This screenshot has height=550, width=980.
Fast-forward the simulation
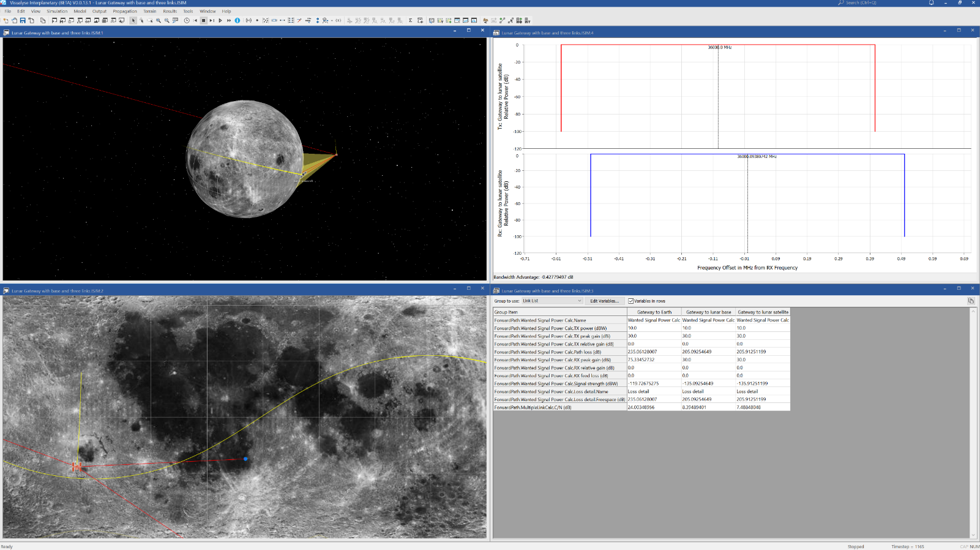229,20
